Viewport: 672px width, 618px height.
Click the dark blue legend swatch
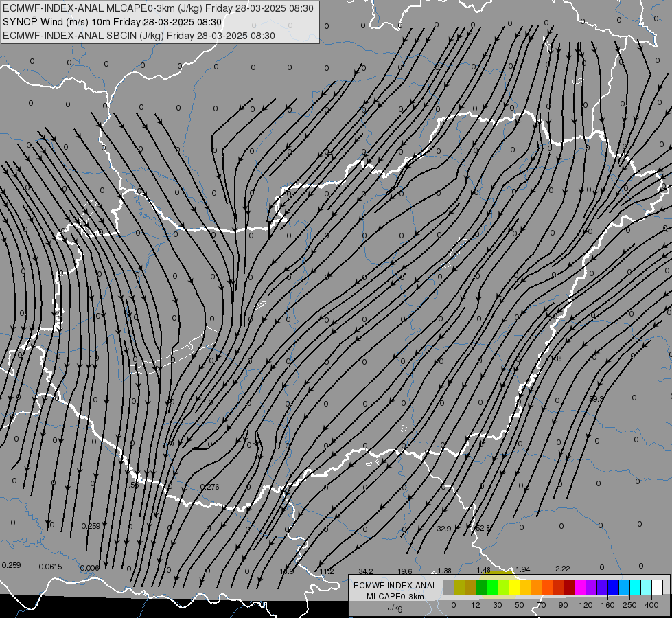613,587
